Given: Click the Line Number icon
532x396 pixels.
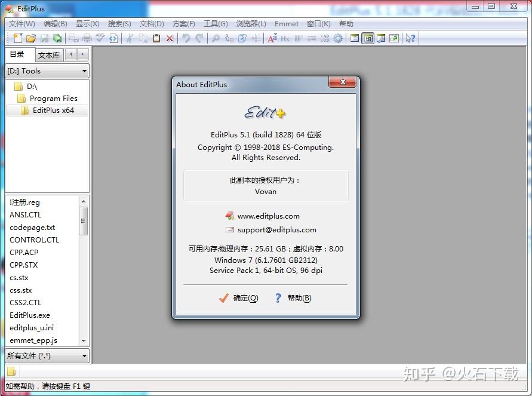Looking at the screenshot, I should 325,38.
